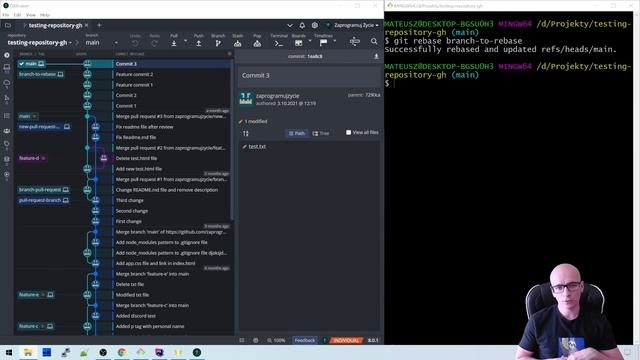This screenshot has width=640, height=360.
Task: Open repository folder icon in tab bar
Action: pos(8,25)
